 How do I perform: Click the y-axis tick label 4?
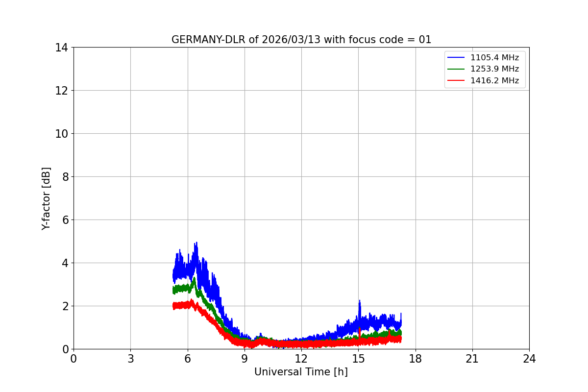[x=65, y=263]
